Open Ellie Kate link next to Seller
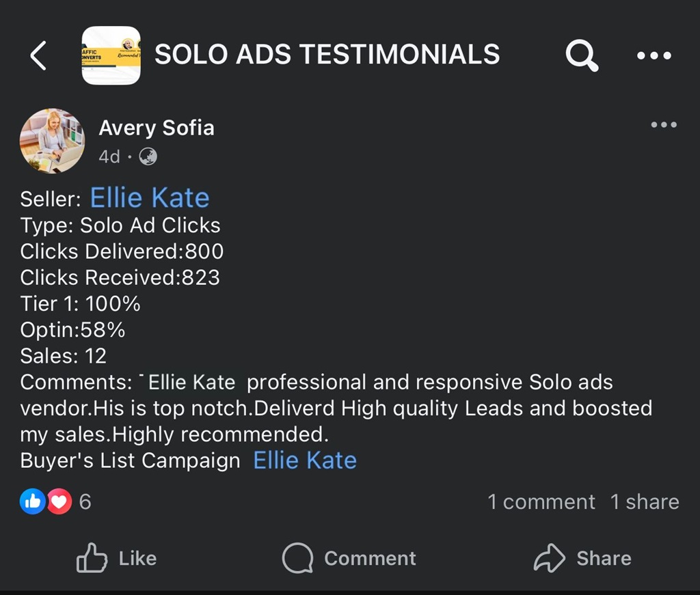 point(150,198)
